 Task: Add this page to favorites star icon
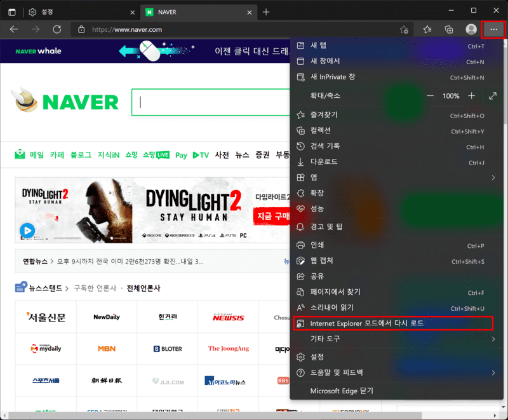tap(404, 30)
